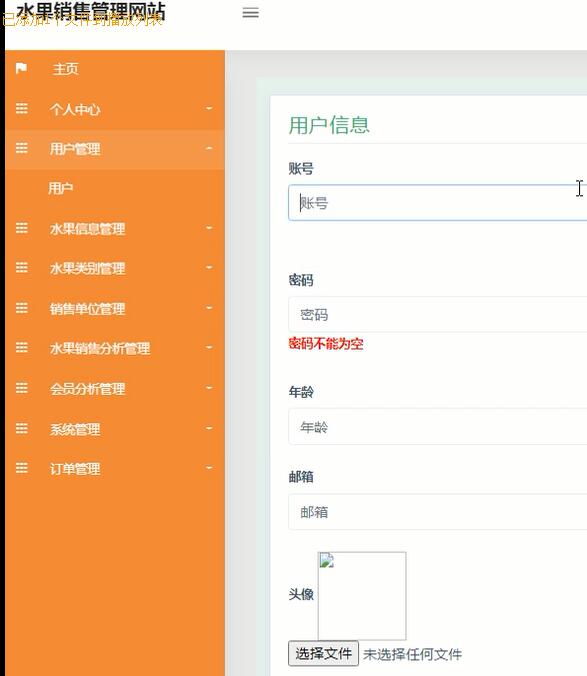Click the 密码 field label
The height and width of the screenshot is (676, 587).
click(x=301, y=280)
